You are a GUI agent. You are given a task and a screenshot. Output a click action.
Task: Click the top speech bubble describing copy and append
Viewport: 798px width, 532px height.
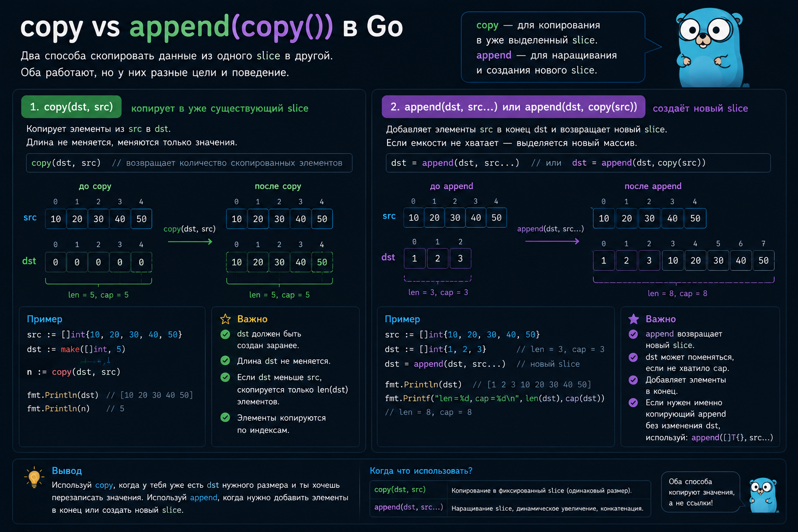point(553,47)
